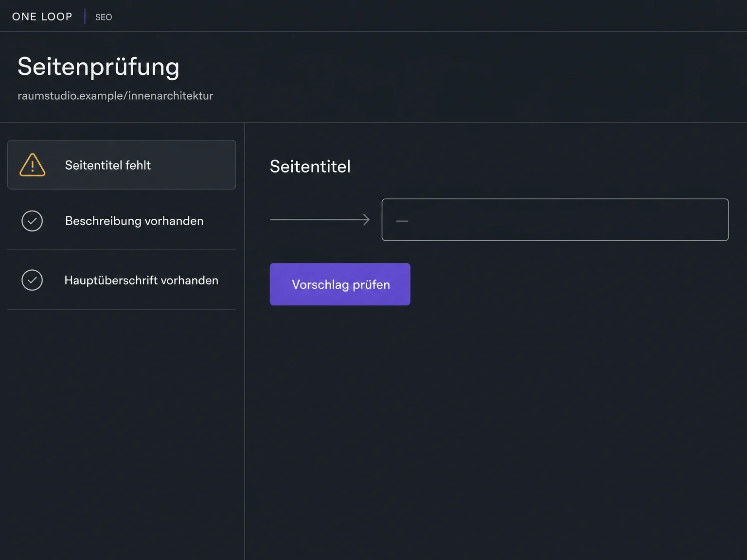Click the 'Vorschlag prüfen' button
Viewport: 747px width, 560px height.
pyautogui.click(x=340, y=284)
